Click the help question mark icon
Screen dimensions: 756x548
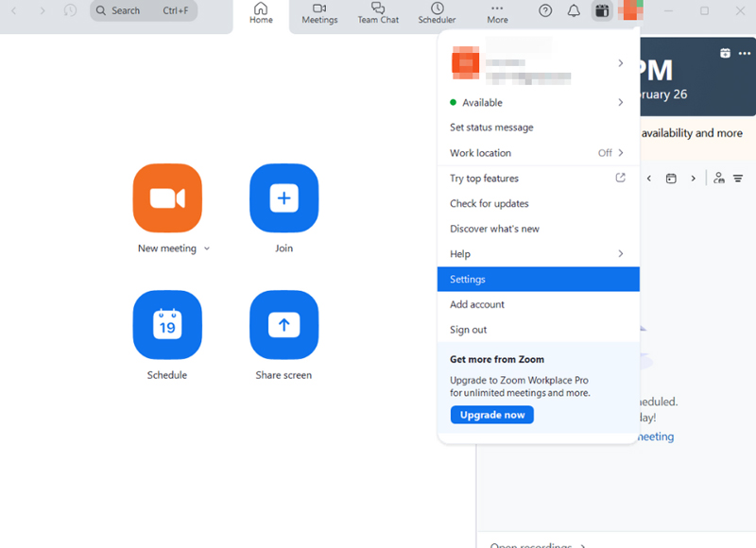545,11
